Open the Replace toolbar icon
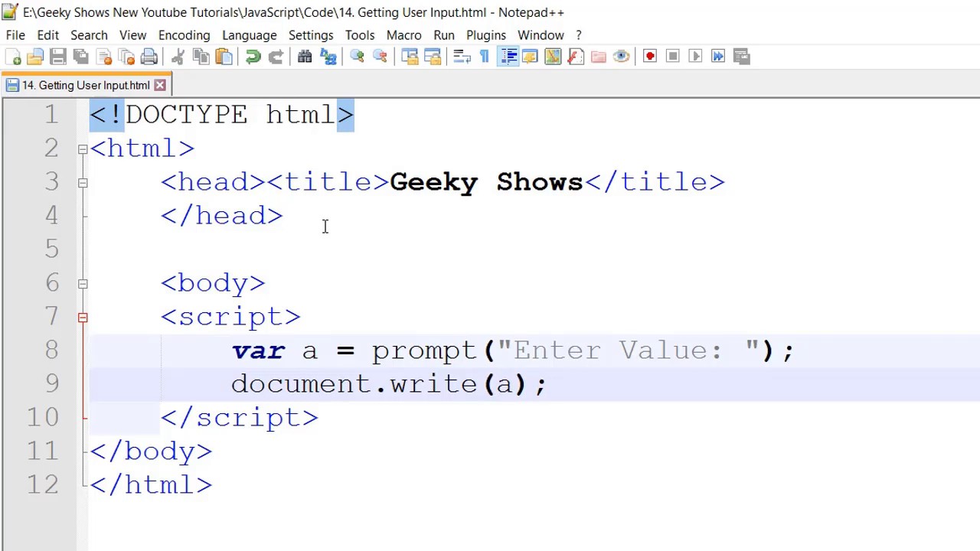The height and width of the screenshot is (551, 980). [x=328, y=57]
